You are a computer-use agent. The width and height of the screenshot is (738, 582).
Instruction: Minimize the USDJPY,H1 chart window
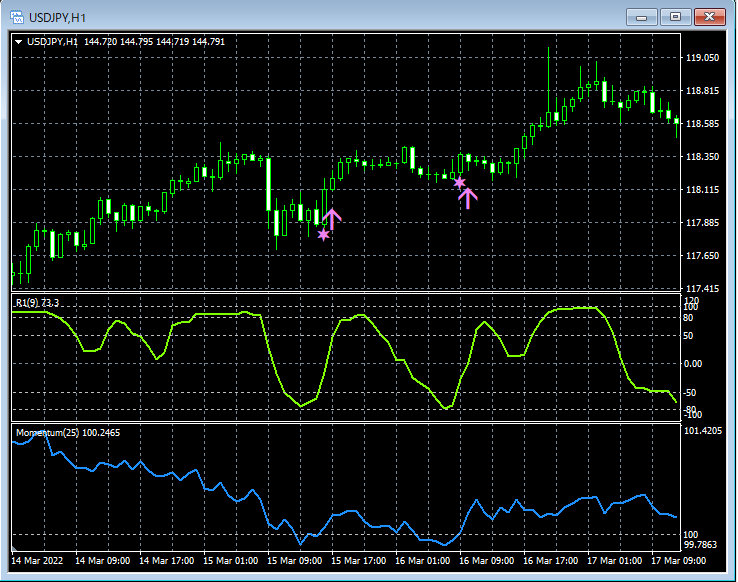tap(642, 17)
